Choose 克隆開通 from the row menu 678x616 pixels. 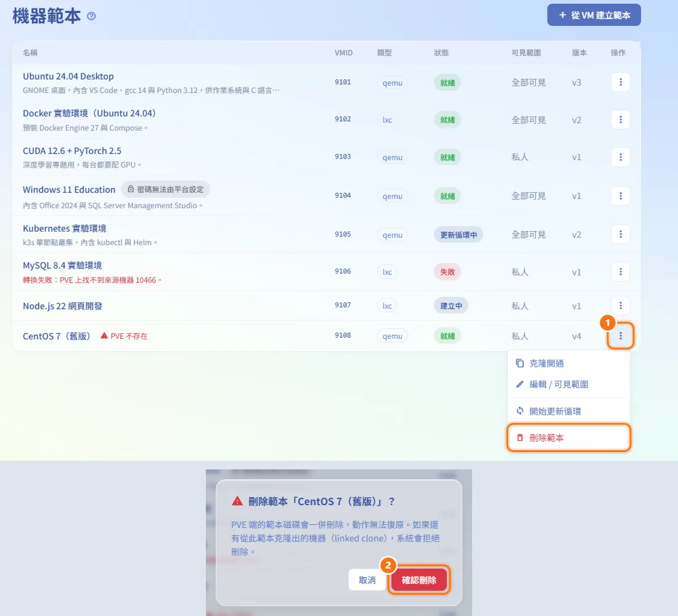(x=569, y=363)
